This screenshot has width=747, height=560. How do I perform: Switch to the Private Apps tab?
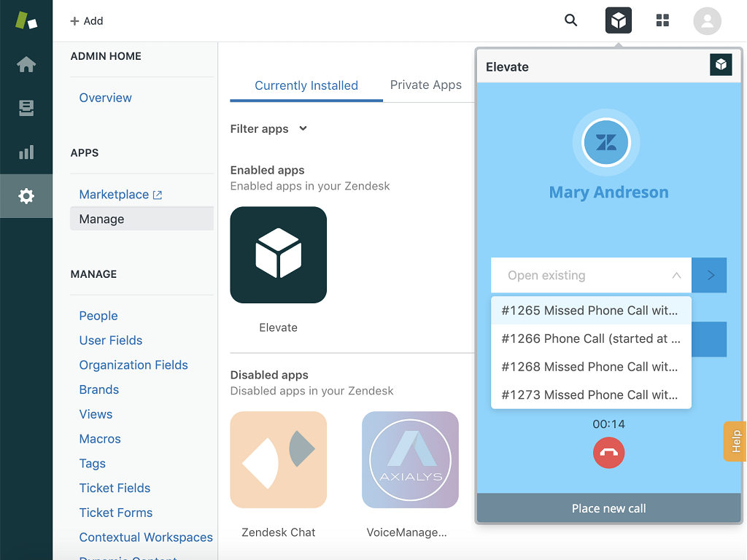pyautogui.click(x=425, y=85)
